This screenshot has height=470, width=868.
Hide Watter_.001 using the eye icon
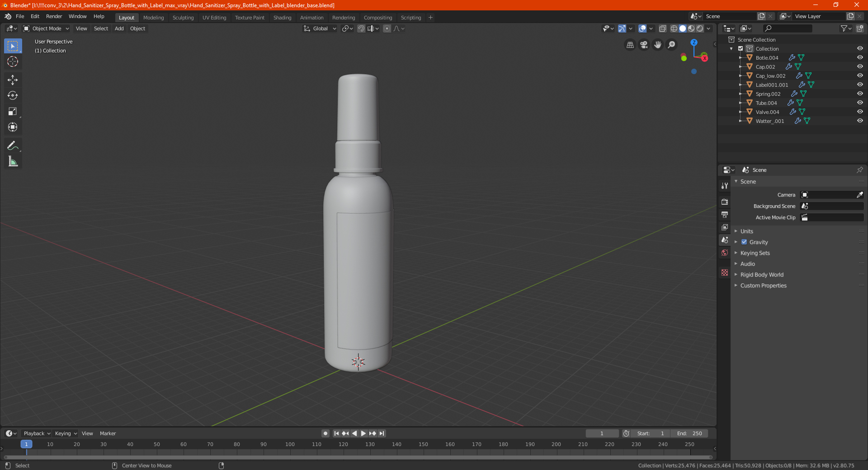coord(860,121)
